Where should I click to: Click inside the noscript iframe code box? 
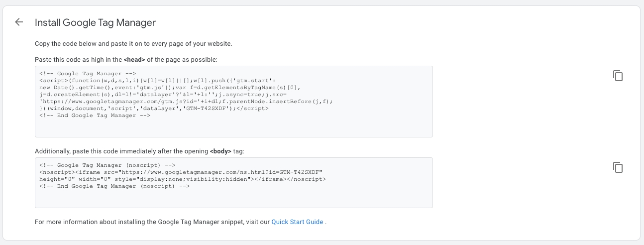pyautogui.click(x=233, y=183)
